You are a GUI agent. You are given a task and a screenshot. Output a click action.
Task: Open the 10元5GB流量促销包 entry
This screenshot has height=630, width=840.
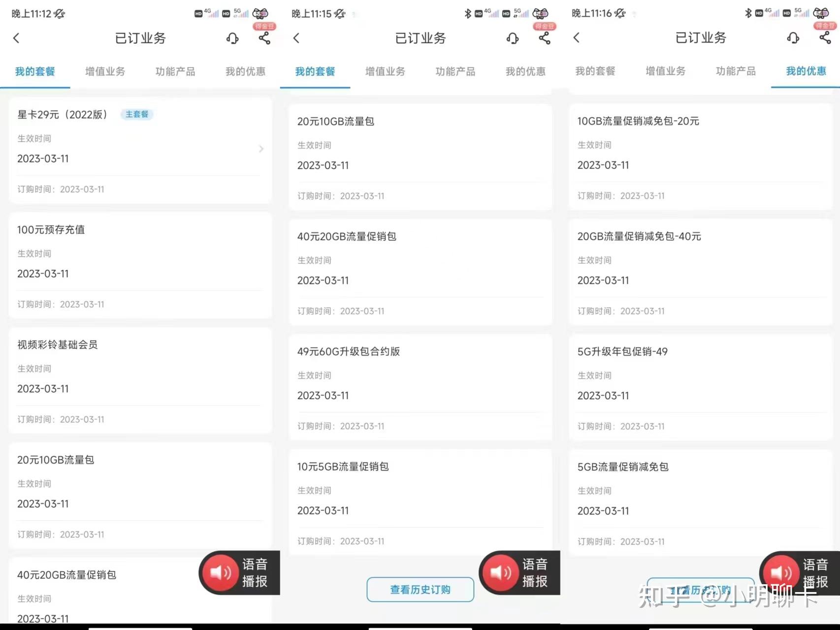coord(420,503)
